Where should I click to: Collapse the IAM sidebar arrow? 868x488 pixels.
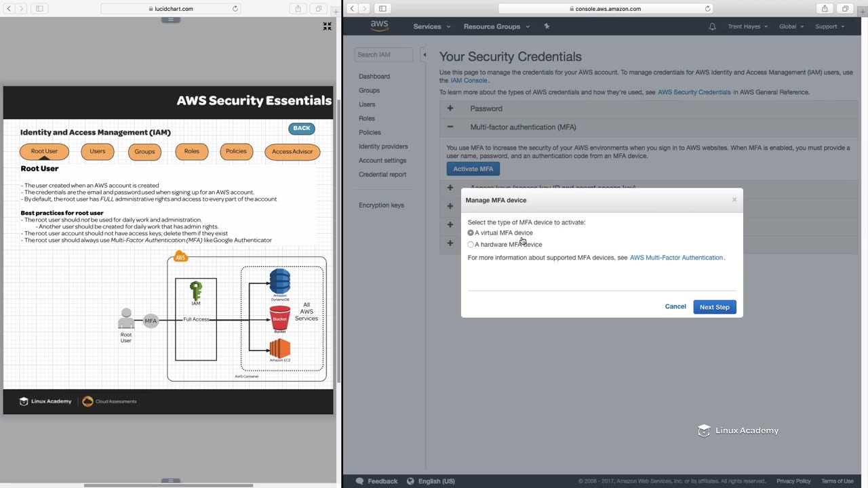[425, 55]
